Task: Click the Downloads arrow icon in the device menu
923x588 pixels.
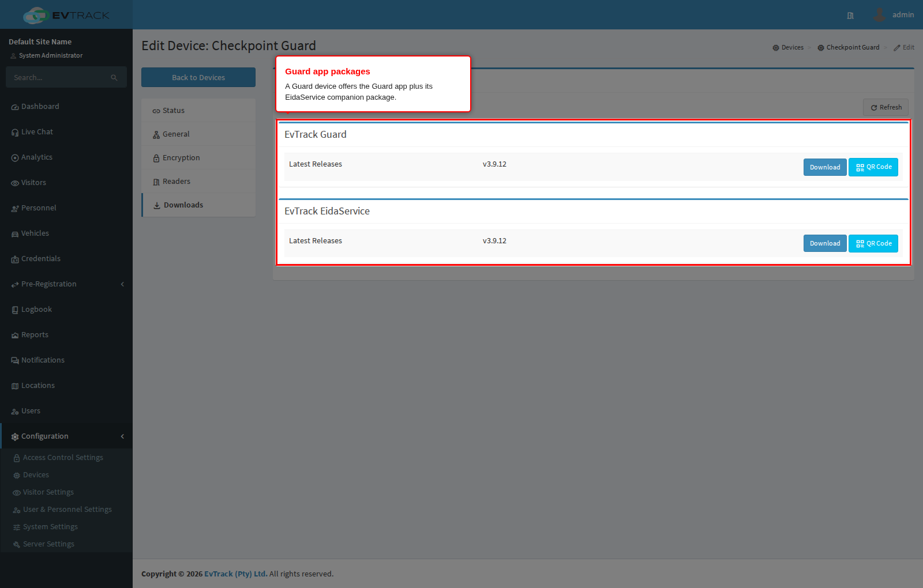Action: click(157, 205)
